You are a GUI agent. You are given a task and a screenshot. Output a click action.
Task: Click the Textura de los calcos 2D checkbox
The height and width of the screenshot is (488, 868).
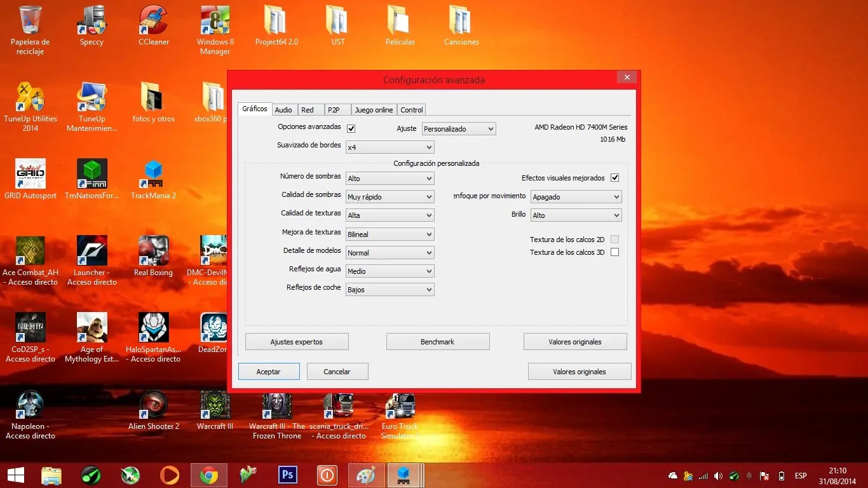(x=614, y=240)
